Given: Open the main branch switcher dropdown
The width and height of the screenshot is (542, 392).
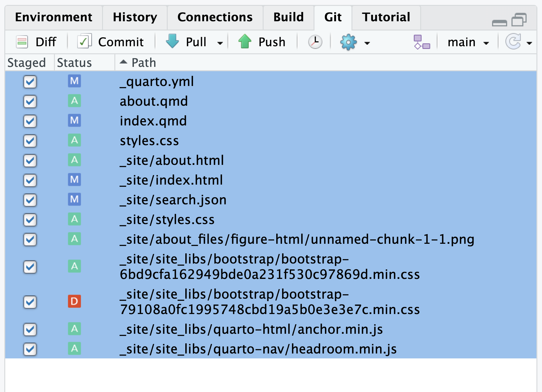Looking at the screenshot, I should click(468, 42).
